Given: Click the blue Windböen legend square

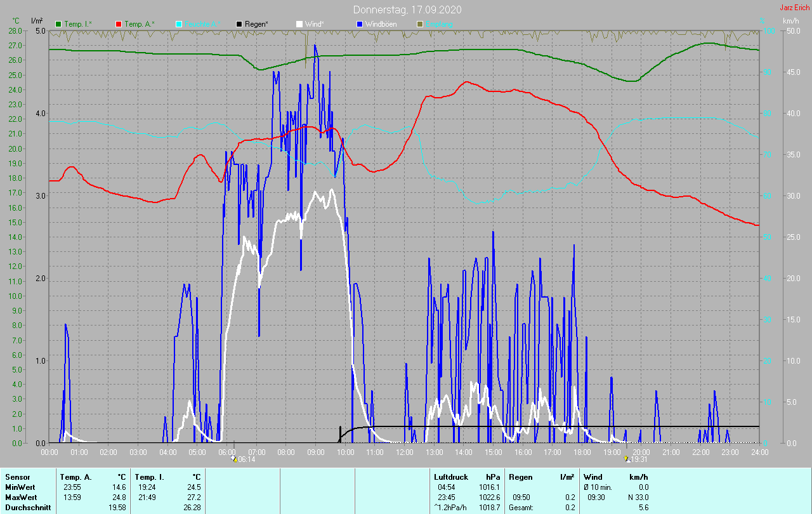Looking at the screenshot, I should [x=359, y=24].
